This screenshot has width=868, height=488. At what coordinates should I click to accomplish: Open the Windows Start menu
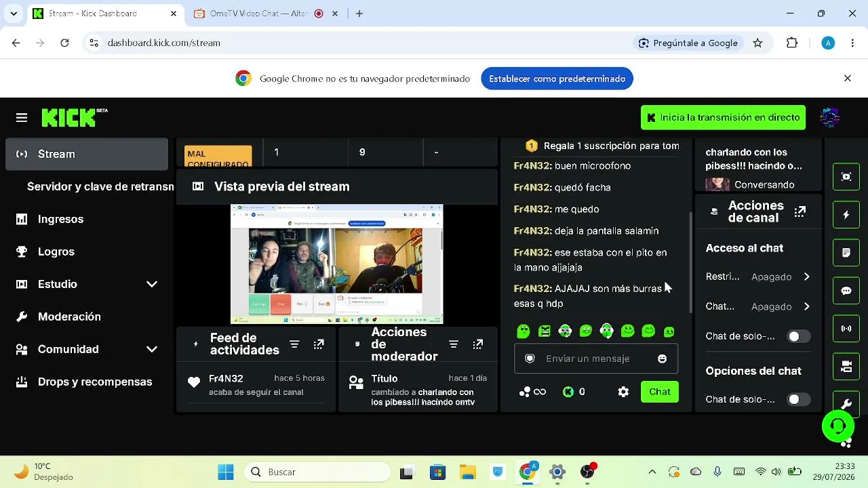[x=226, y=472]
